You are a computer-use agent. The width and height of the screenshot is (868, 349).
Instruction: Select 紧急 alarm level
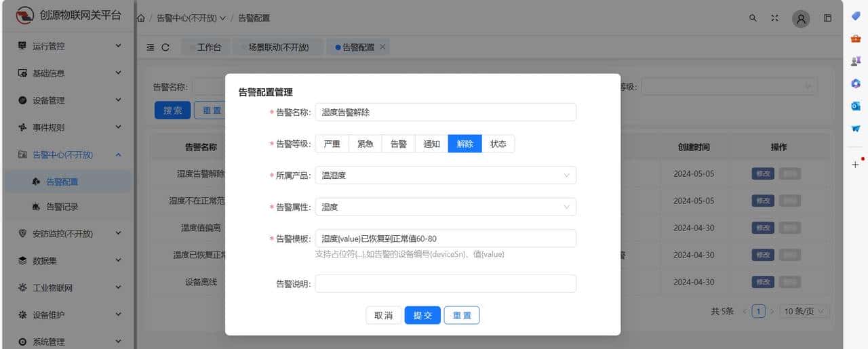pyautogui.click(x=366, y=144)
